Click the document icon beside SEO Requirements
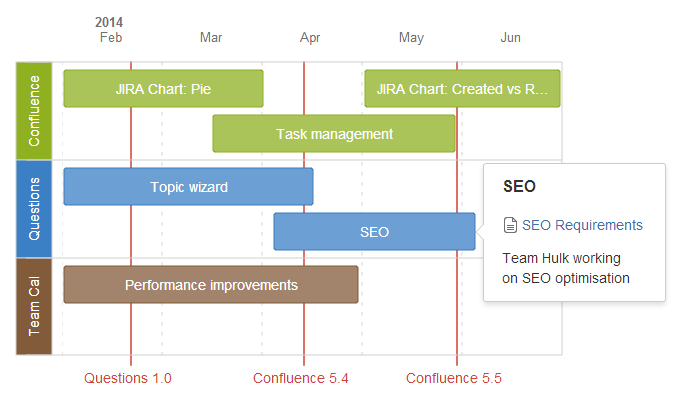The width and height of the screenshot is (677, 402). pyautogui.click(x=510, y=225)
